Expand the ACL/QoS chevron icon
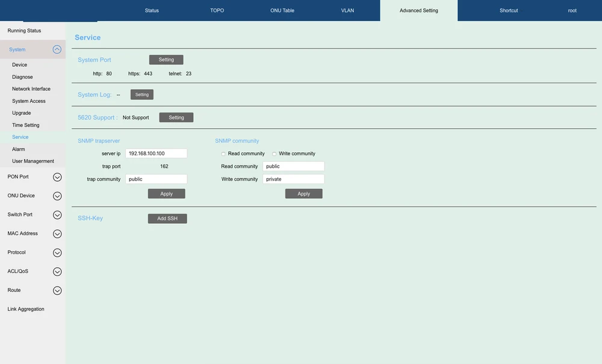The image size is (602, 364). tap(57, 271)
